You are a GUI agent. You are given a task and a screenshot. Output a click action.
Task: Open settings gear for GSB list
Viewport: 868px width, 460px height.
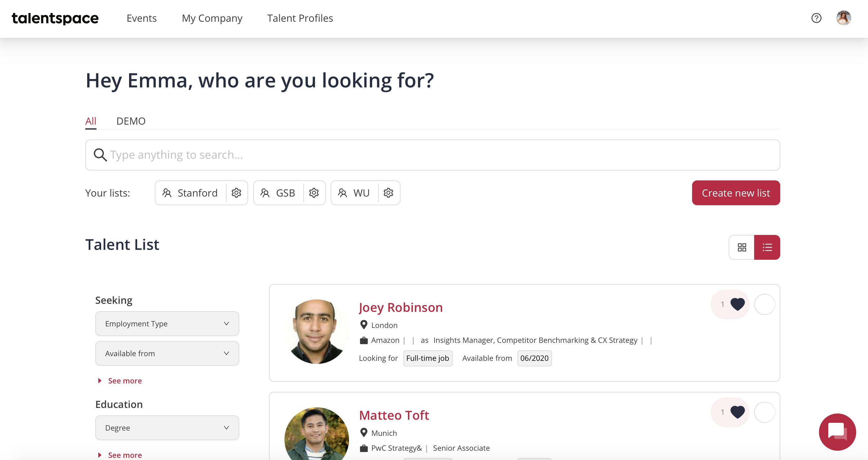pos(314,192)
